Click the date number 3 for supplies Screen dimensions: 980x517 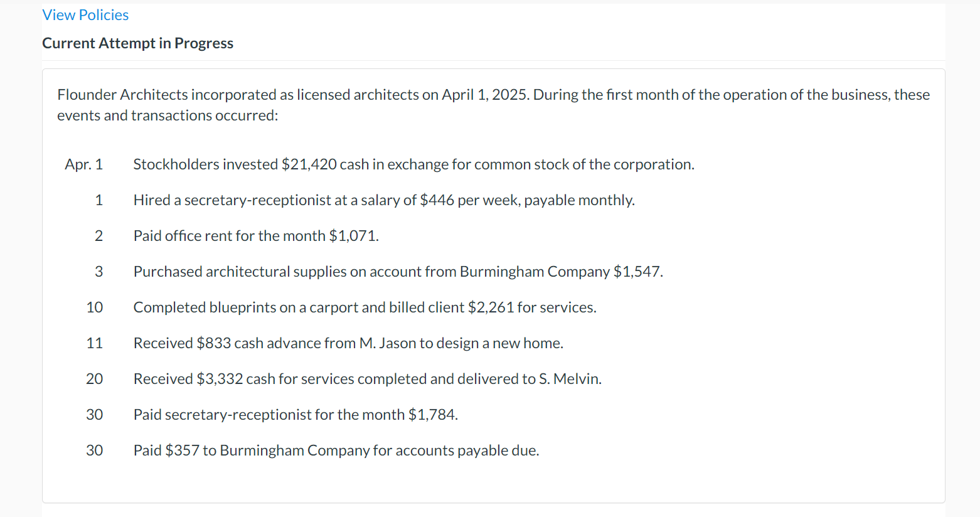click(x=99, y=272)
